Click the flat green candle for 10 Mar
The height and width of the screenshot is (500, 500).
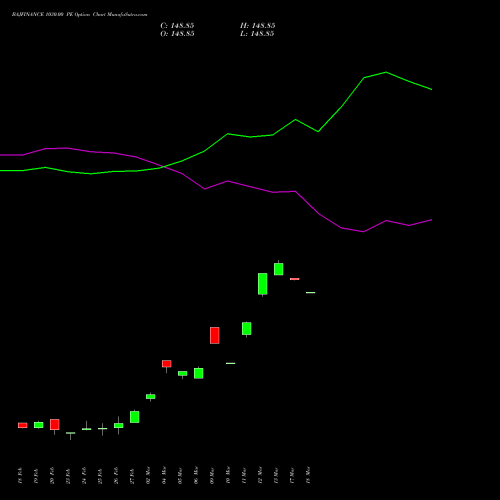coord(231,363)
